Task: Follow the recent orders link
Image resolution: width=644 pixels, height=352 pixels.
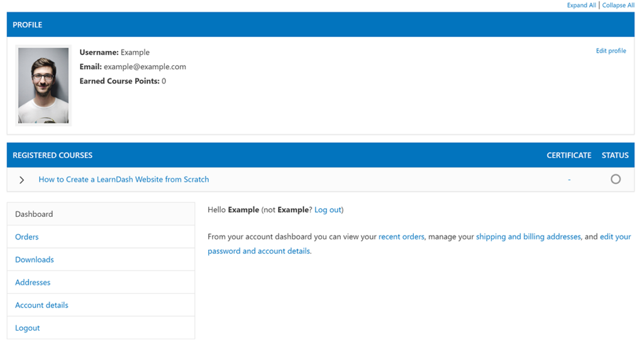Action: coord(401,237)
